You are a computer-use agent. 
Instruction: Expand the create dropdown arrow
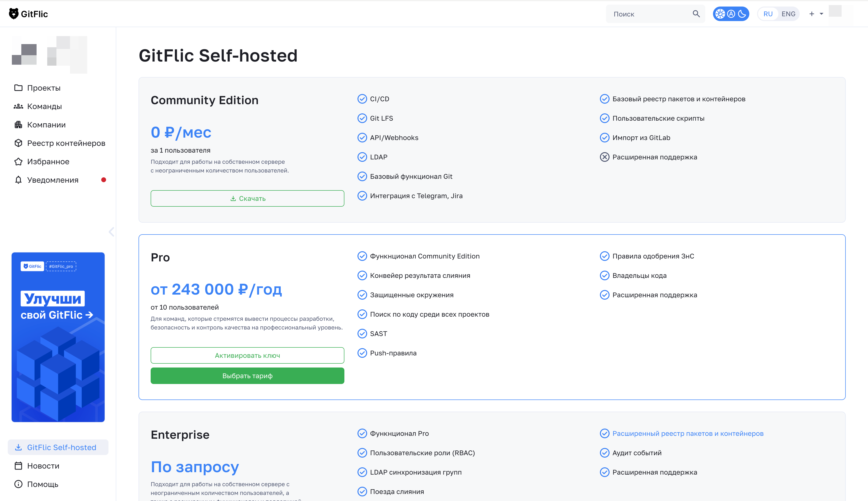tap(821, 14)
